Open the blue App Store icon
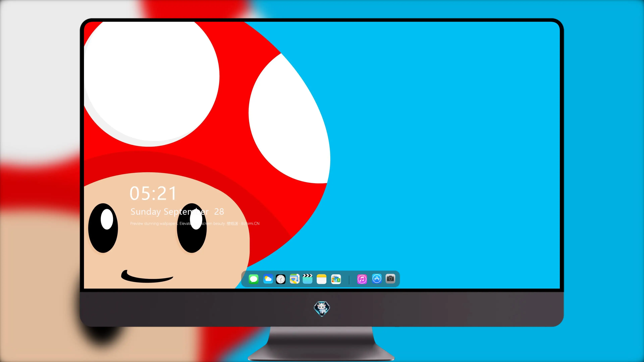This screenshot has height=362, width=644. tap(377, 279)
